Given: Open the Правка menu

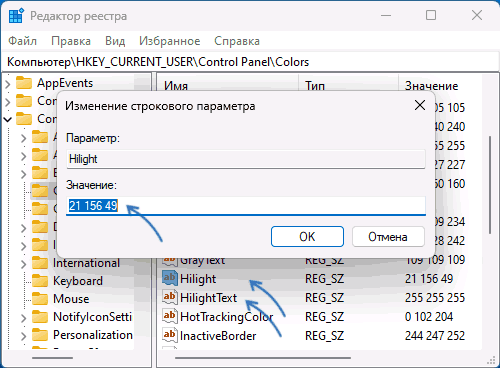Looking at the screenshot, I should (71, 41).
